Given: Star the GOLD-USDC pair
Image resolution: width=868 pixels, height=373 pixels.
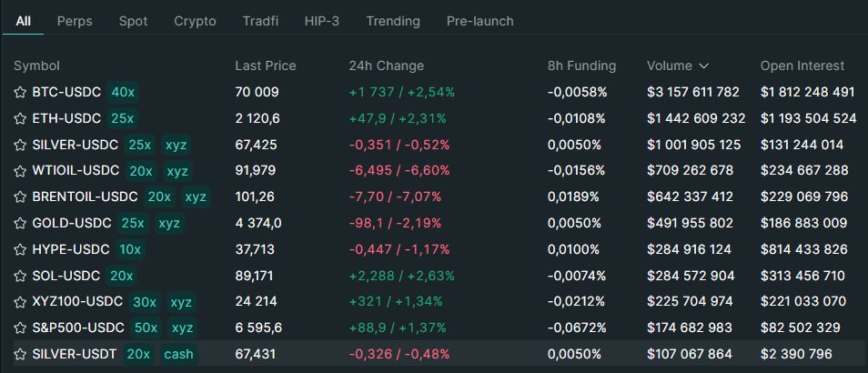Looking at the screenshot, I should point(20,224).
